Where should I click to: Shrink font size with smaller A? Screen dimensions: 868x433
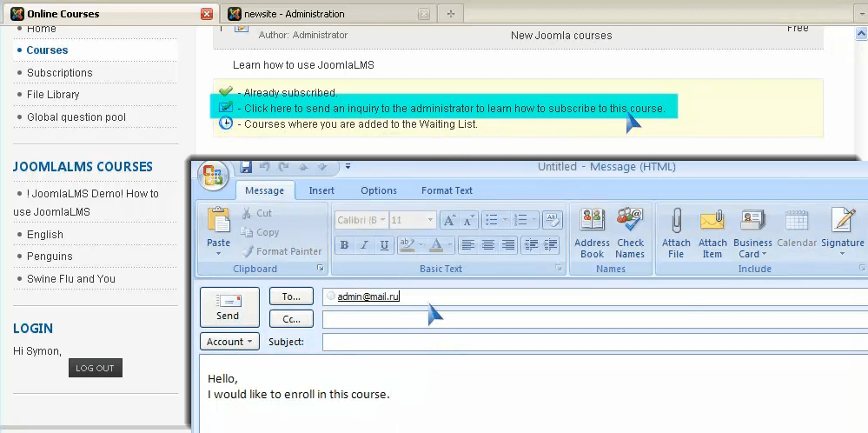click(468, 220)
